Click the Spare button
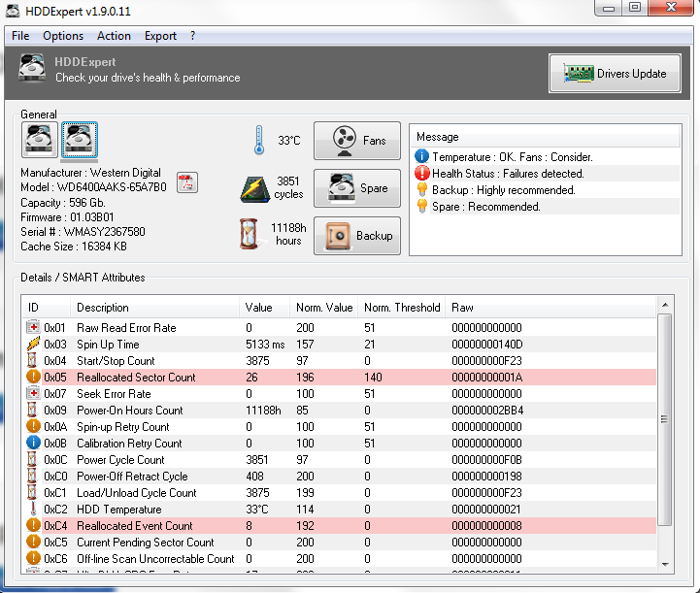This screenshot has width=700, height=593. 357,188
